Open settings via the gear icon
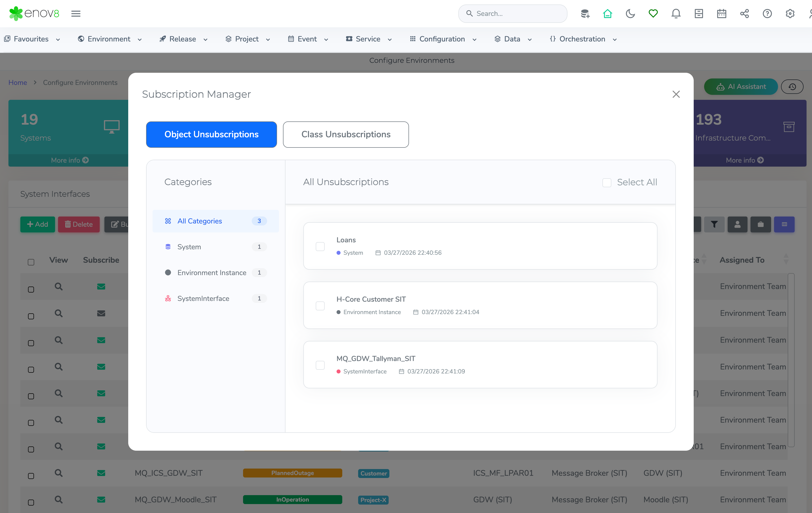Screen dimensions: 812x513 click(x=790, y=13)
